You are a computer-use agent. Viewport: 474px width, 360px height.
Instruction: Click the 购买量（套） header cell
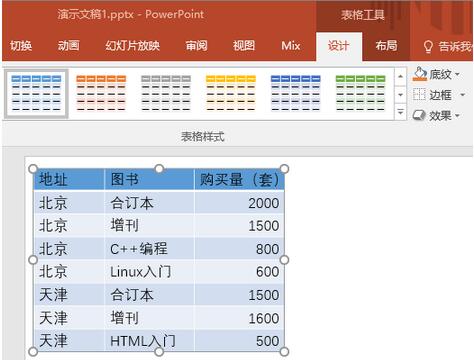tap(239, 179)
